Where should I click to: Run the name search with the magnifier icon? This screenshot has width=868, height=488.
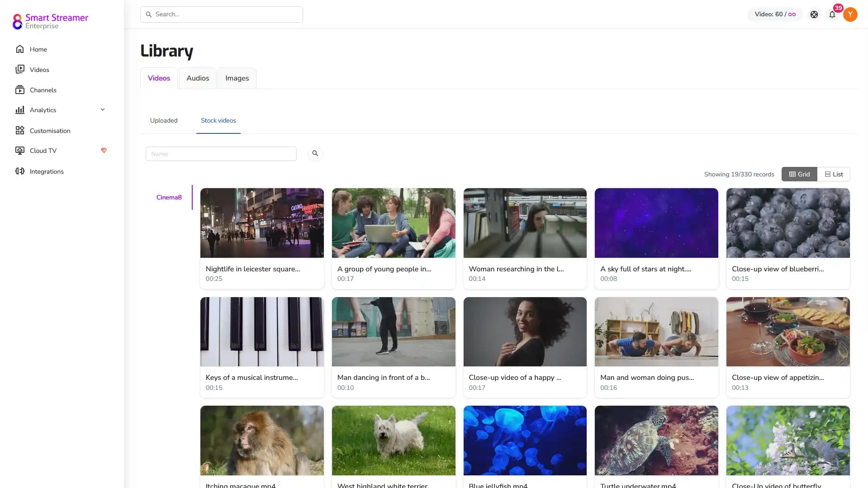[x=315, y=153]
